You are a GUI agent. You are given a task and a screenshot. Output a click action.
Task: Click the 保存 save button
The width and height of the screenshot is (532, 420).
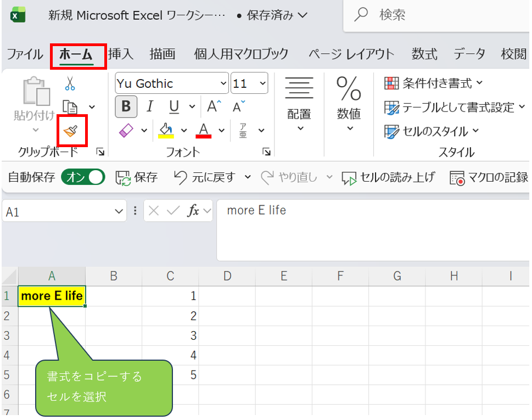(137, 177)
